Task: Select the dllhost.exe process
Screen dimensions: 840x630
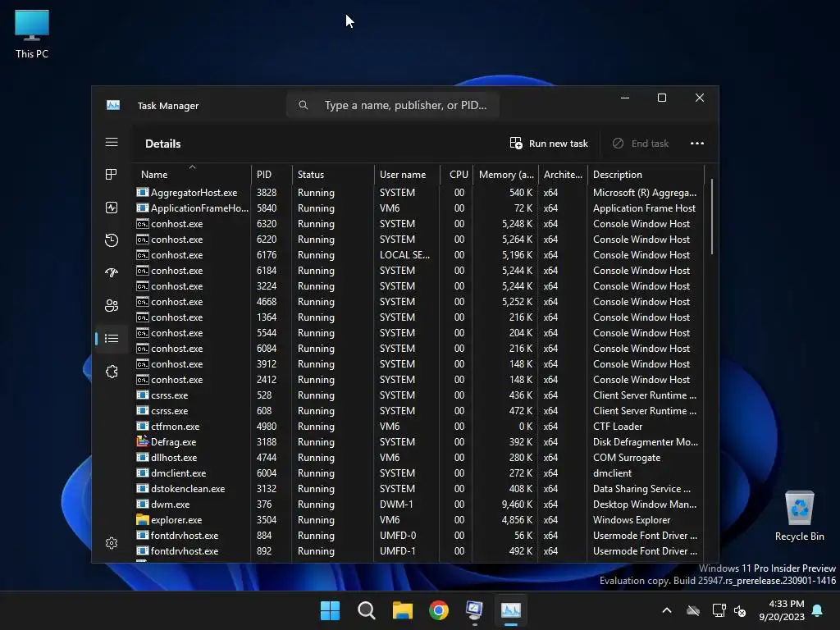Action: (418, 458)
